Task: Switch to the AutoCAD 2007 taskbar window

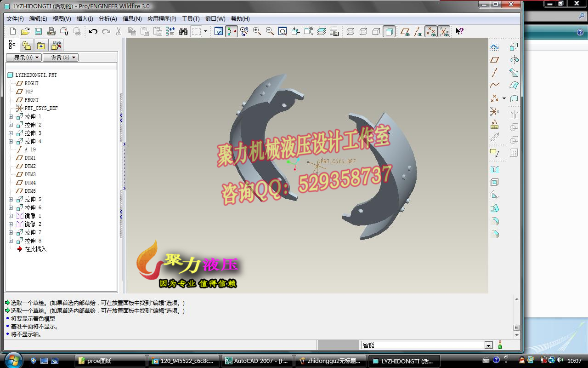Action: point(256,361)
